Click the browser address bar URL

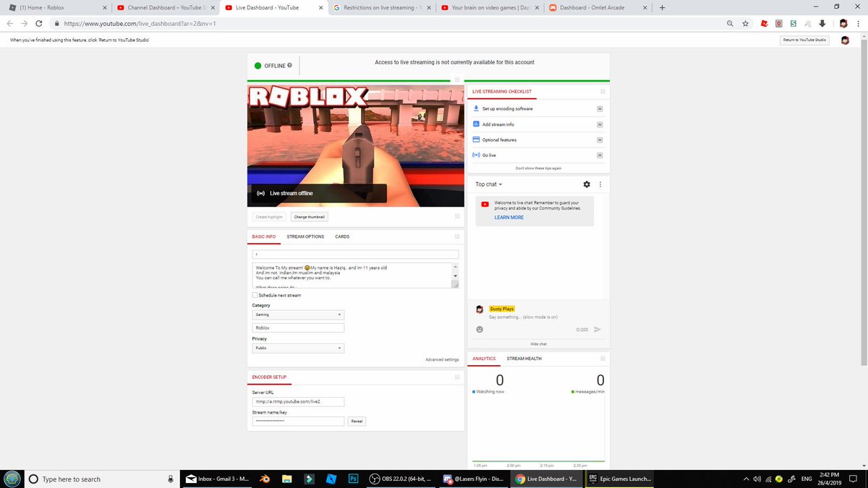pyautogui.click(x=140, y=24)
